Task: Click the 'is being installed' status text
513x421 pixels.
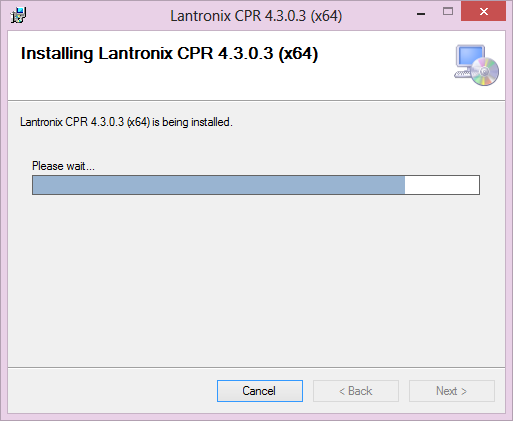Action: [192, 122]
